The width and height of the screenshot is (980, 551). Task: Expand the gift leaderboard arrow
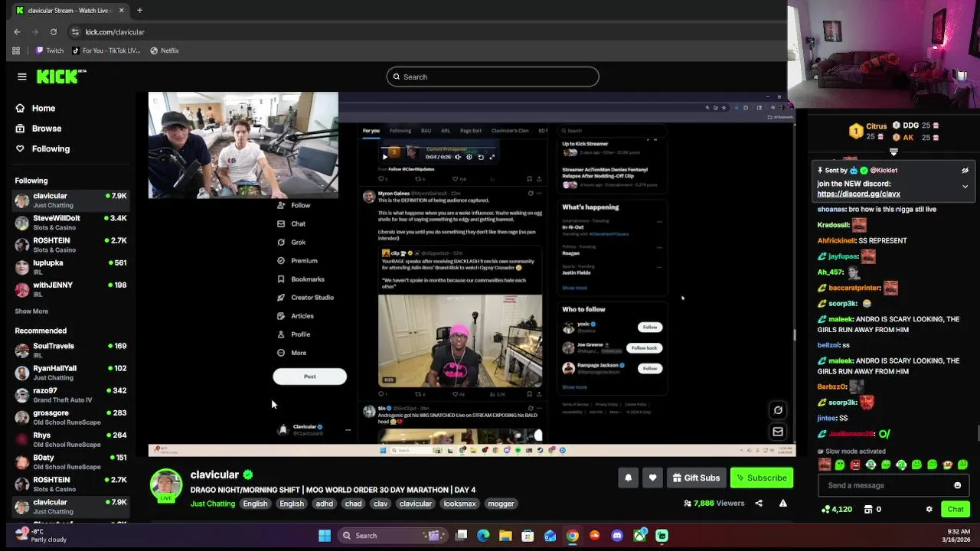[893, 152]
